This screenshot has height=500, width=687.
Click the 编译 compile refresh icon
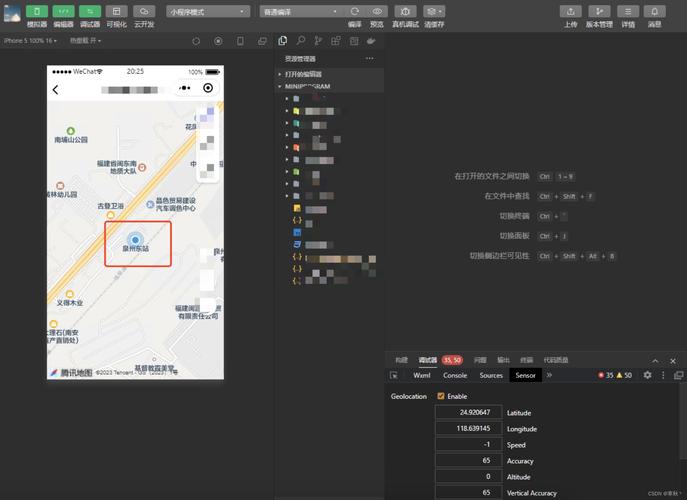tap(355, 11)
